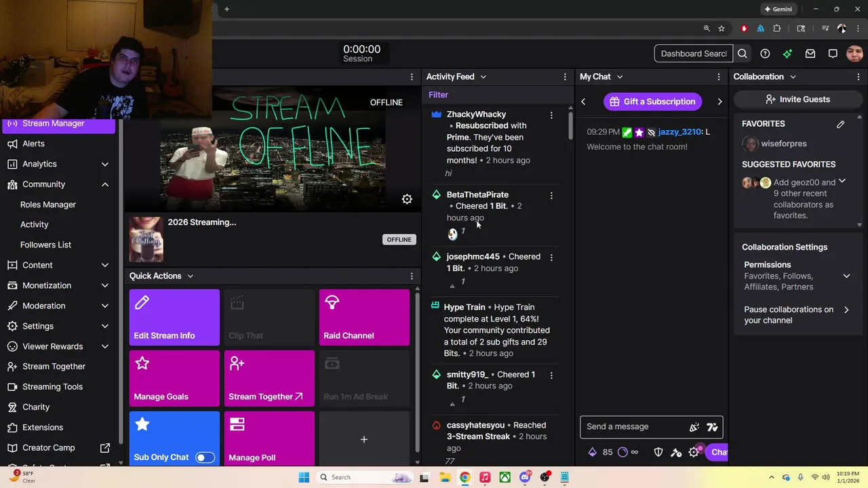Click the dashboard search magnifier icon
The image size is (868, 488).
(x=743, y=54)
